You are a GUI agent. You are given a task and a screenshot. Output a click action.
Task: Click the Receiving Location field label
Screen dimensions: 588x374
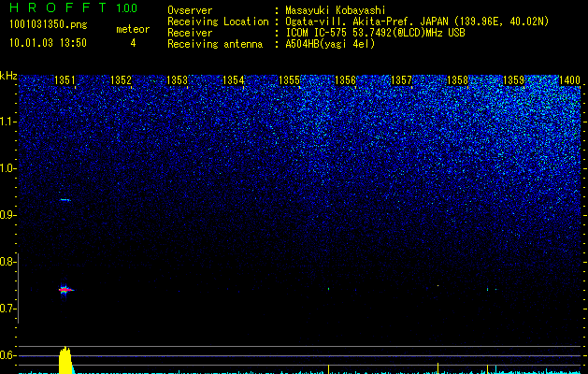(x=218, y=22)
